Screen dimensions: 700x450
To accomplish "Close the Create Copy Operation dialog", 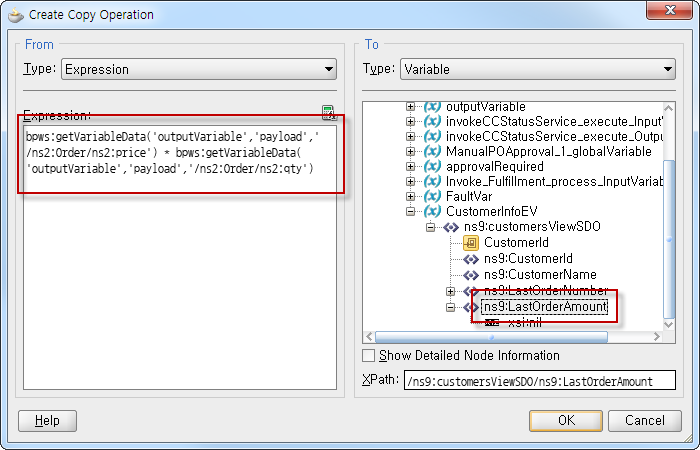I will (x=670, y=10).
